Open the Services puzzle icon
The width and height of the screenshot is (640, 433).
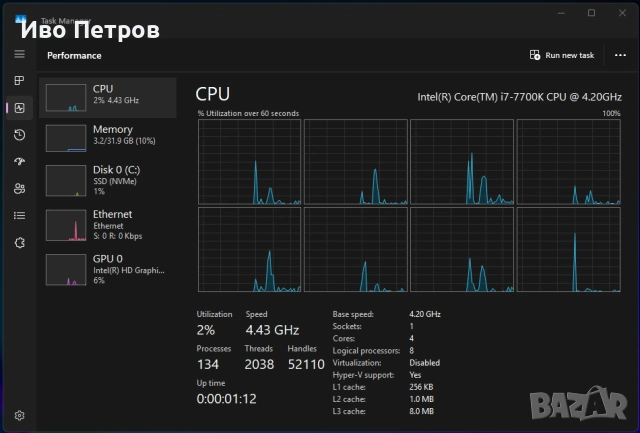coord(20,243)
